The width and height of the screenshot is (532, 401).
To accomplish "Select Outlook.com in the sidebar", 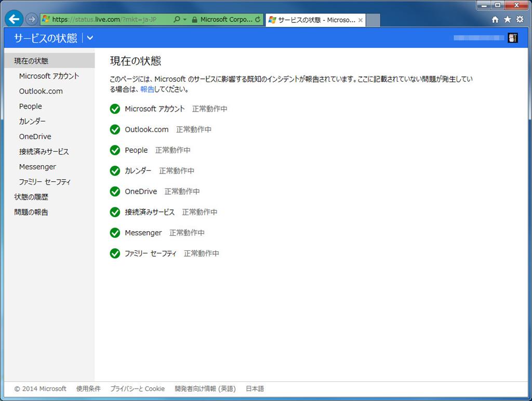I will point(41,91).
